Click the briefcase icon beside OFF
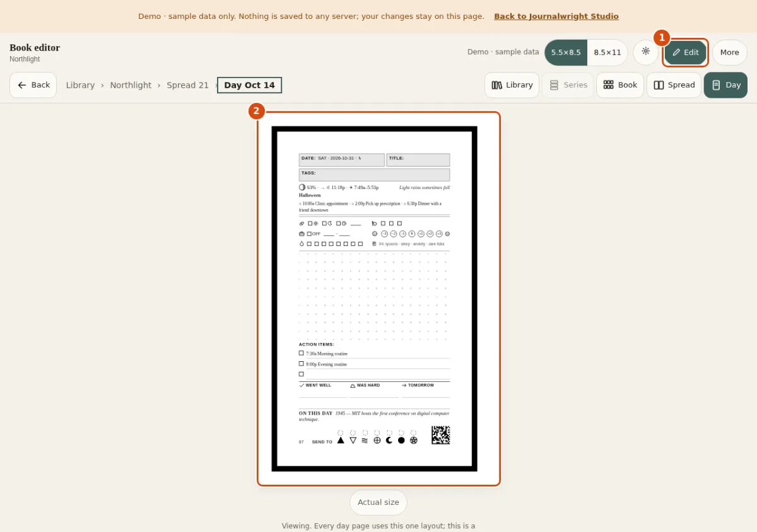The height and width of the screenshot is (532, 757). click(x=302, y=233)
